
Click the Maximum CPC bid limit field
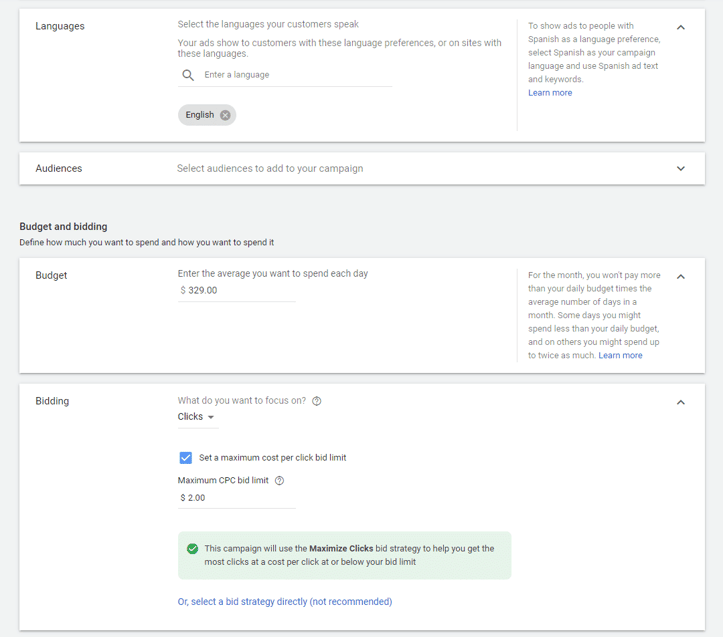coord(237,498)
